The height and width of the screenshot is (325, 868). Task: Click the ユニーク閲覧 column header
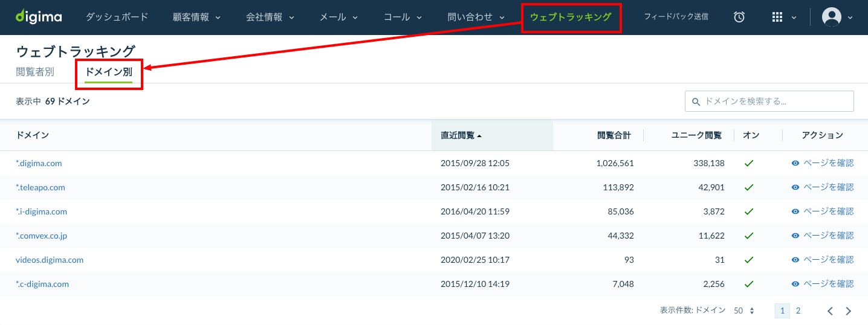(697, 135)
